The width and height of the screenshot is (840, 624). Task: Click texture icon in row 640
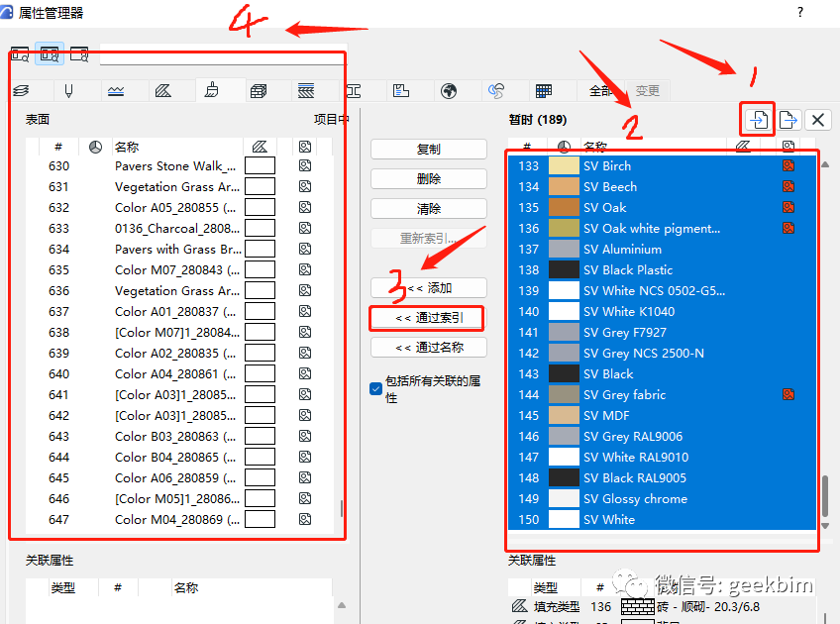click(305, 373)
